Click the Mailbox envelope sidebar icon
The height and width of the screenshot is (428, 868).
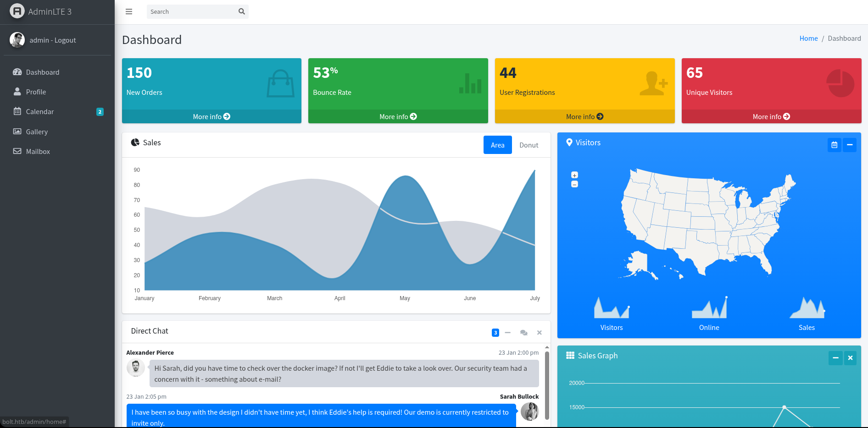[17, 151]
